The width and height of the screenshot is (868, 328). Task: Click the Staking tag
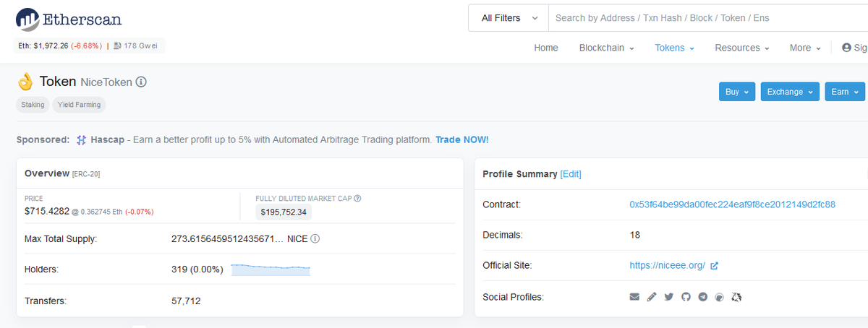tap(33, 105)
